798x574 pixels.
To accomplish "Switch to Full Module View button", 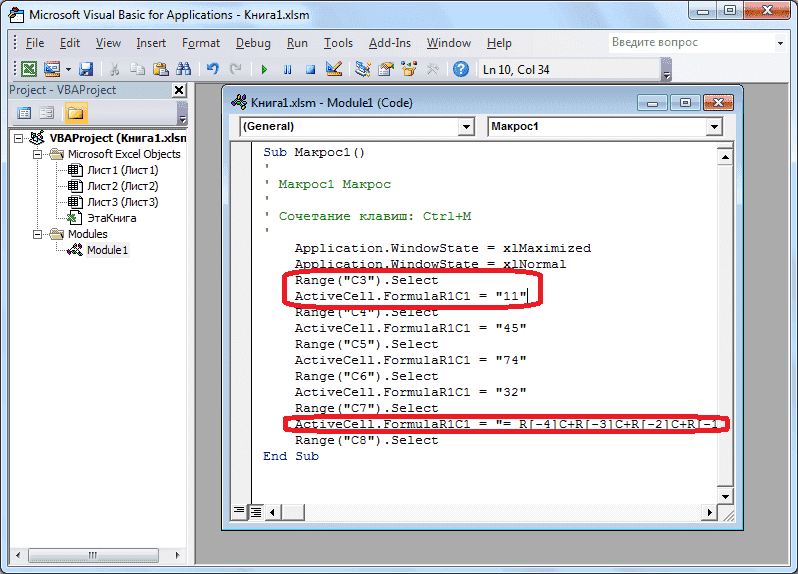I will 254,512.
